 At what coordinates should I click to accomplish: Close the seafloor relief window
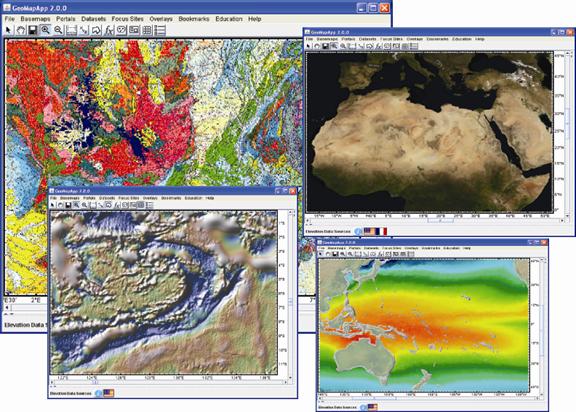point(292,191)
